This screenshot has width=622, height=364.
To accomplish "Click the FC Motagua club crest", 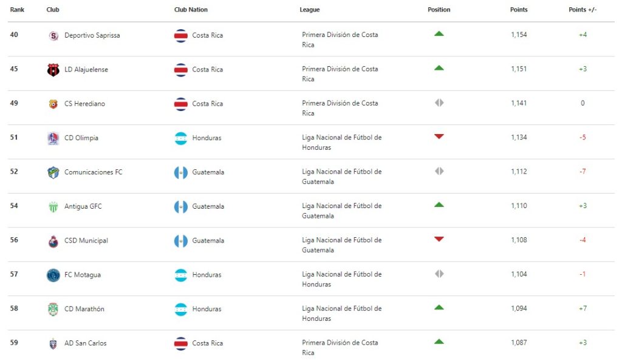I will tap(53, 275).
